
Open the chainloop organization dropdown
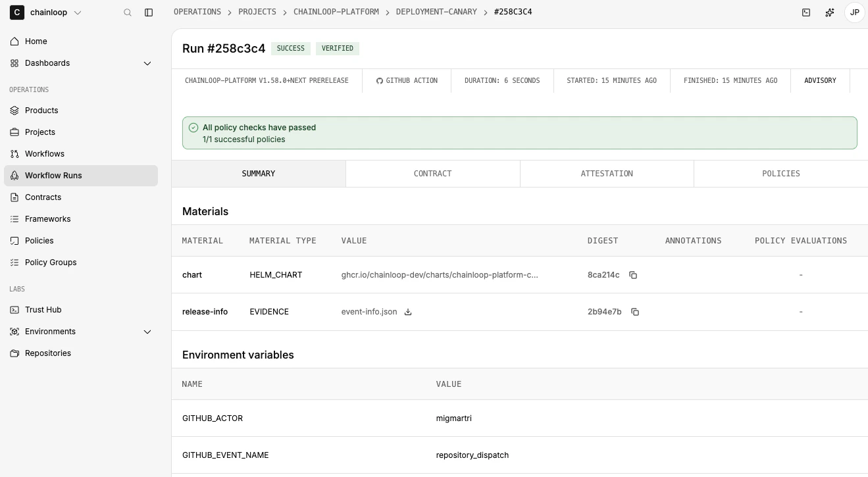56,13
